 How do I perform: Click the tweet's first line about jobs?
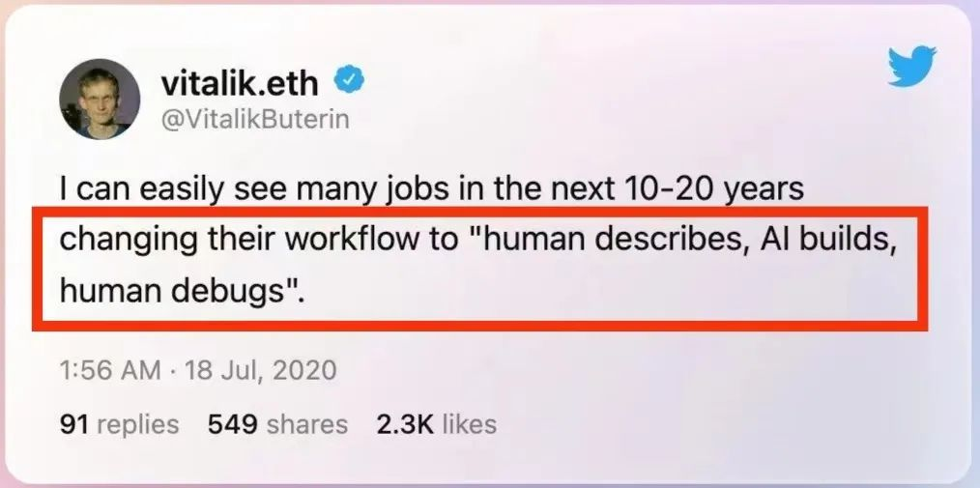coord(432,188)
